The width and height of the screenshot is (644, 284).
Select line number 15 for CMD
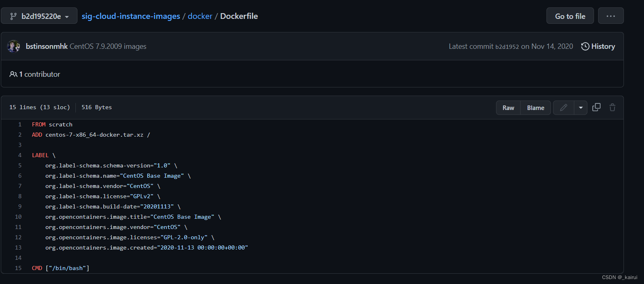click(x=18, y=268)
